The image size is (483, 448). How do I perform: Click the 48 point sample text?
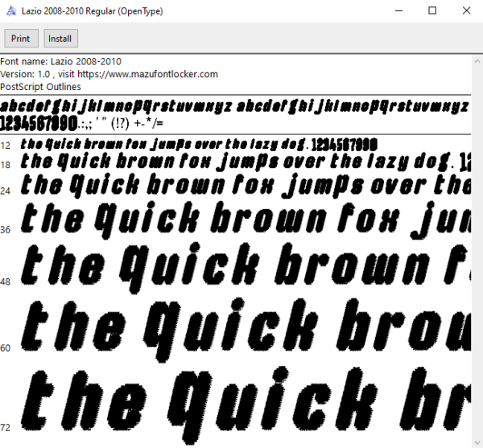(x=246, y=268)
